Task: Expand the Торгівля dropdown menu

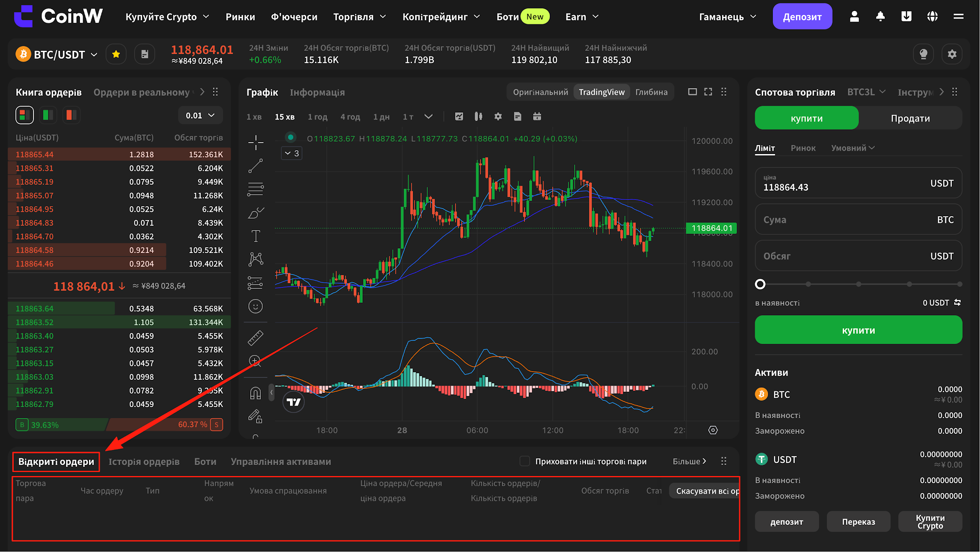Action: 359,17
